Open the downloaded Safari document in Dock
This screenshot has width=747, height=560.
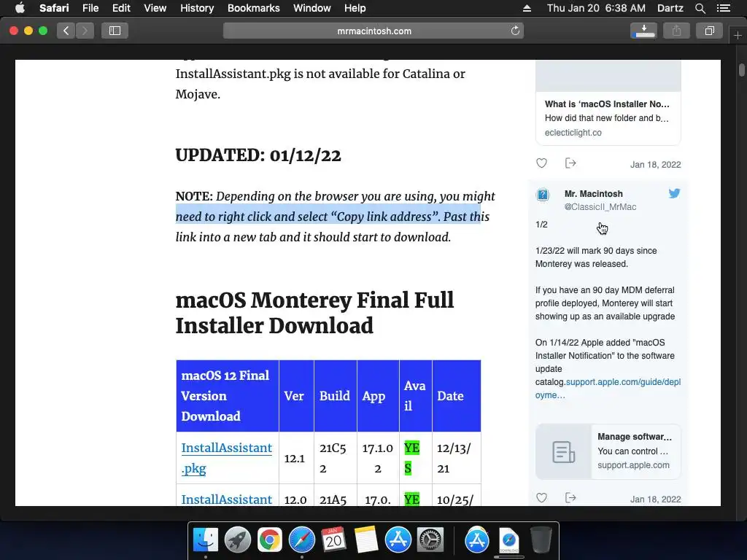pos(508,540)
